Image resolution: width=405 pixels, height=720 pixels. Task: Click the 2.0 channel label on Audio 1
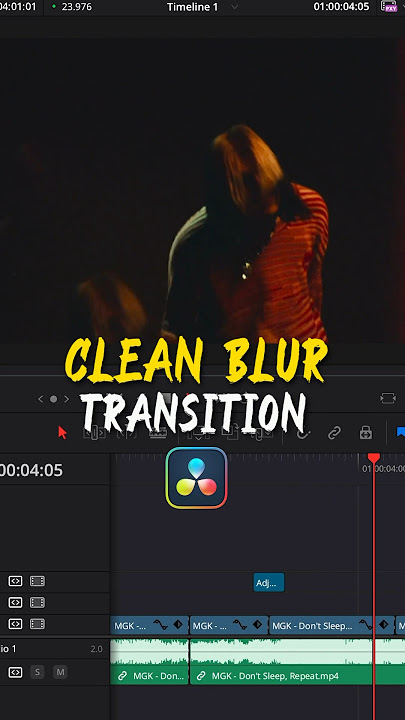click(96, 649)
